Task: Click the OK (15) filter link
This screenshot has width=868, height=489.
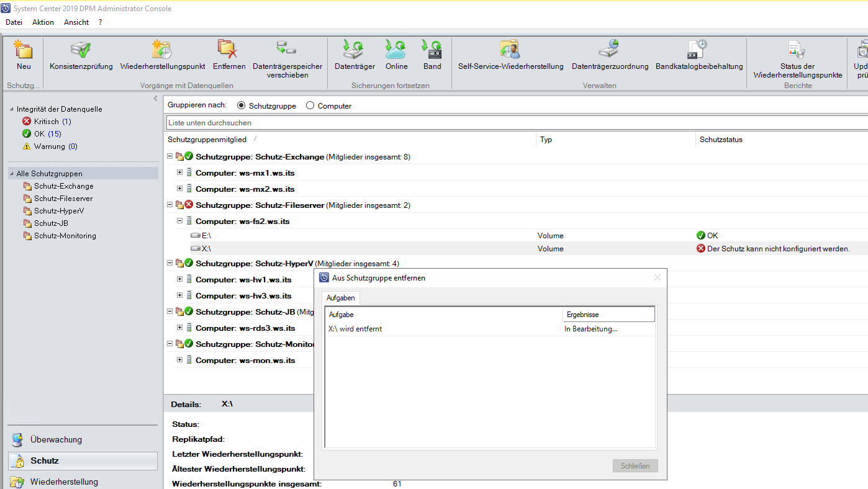Action: tap(48, 134)
